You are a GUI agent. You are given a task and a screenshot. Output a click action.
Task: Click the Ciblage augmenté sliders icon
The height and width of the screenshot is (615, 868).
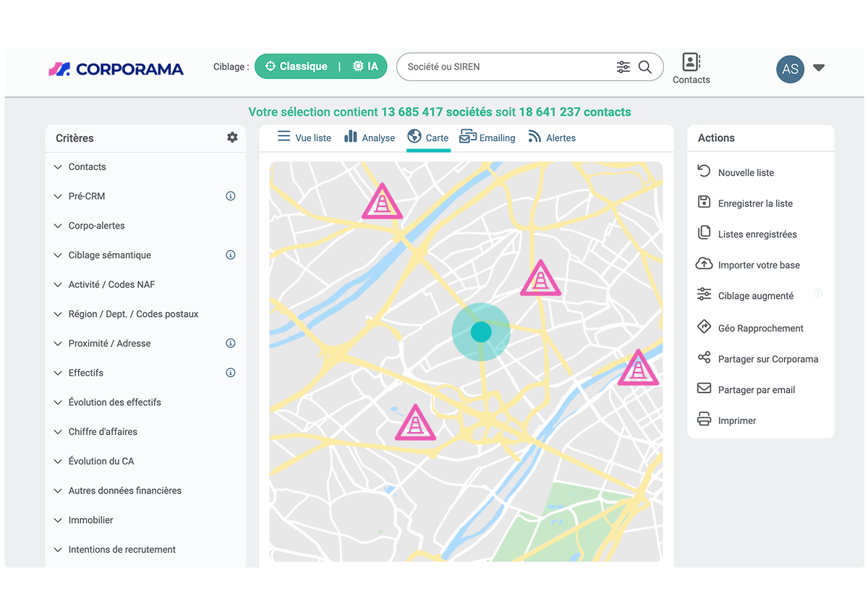click(x=704, y=294)
